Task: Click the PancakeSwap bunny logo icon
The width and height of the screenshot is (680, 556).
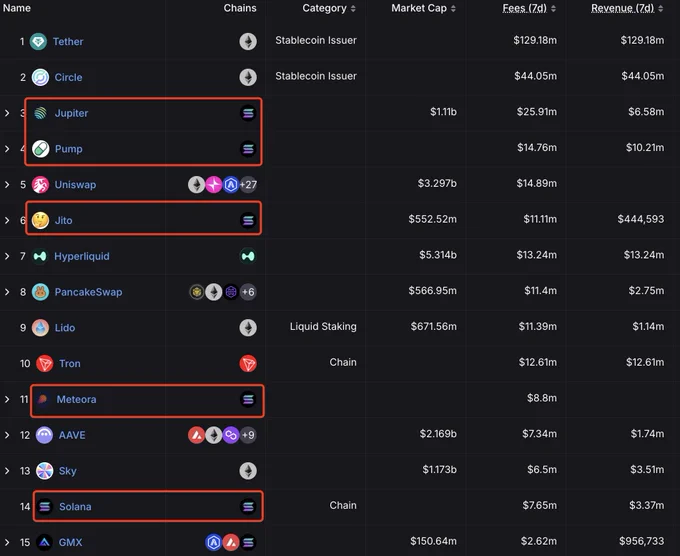Action: [40, 292]
